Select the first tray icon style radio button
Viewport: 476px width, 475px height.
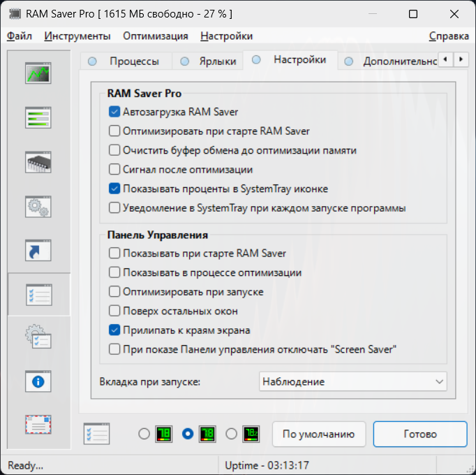coord(144,434)
